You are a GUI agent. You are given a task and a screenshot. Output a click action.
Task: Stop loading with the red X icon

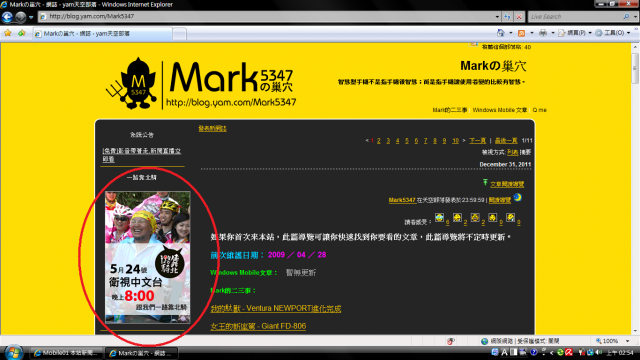click(x=519, y=17)
